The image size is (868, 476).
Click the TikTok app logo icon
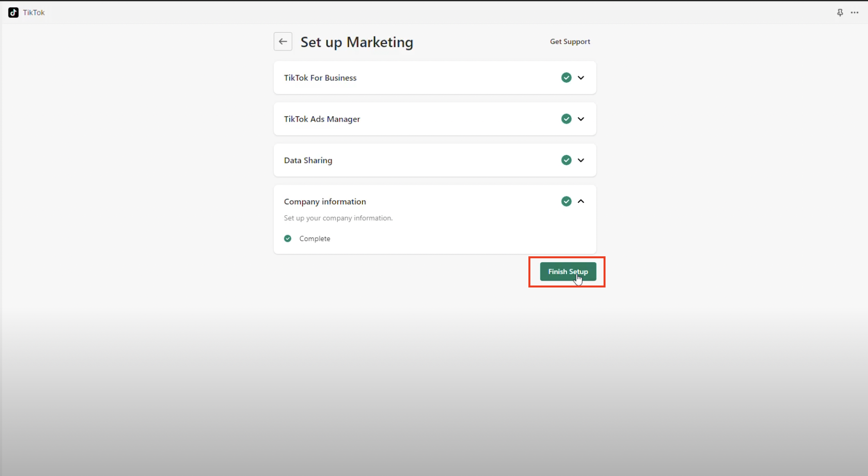click(13, 12)
